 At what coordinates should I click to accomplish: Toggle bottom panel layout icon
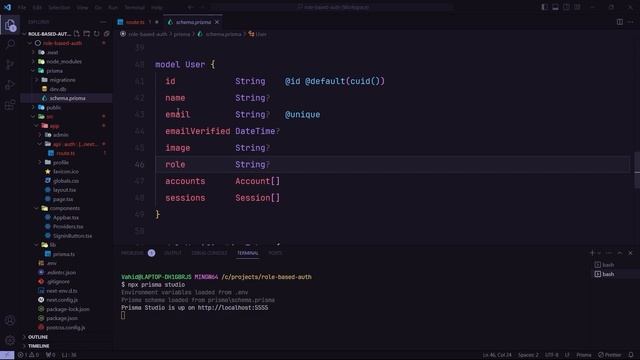(556, 7)
